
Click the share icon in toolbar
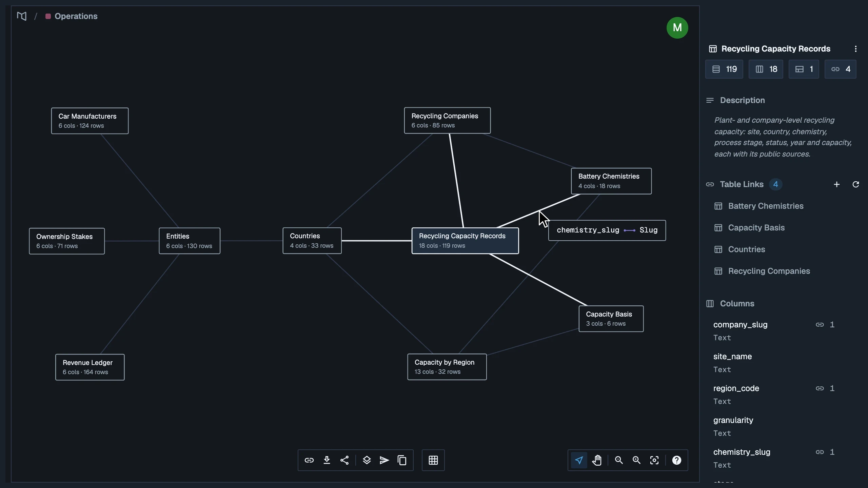tap(344, 460)
